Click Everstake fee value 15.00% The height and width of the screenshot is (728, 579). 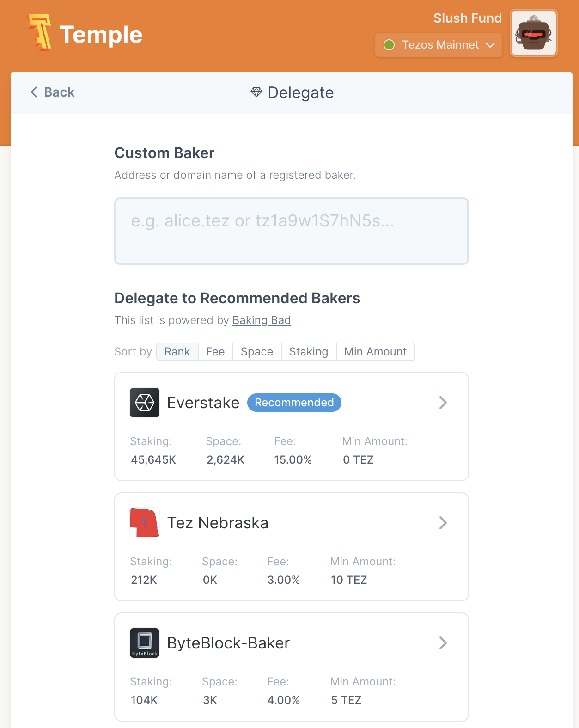point(293,460)
